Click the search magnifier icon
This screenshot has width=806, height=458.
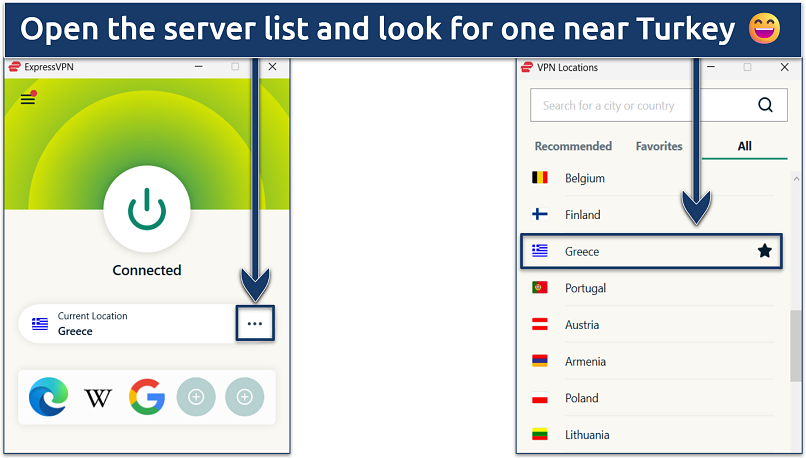pyautogui.click(x=765, y=105)
